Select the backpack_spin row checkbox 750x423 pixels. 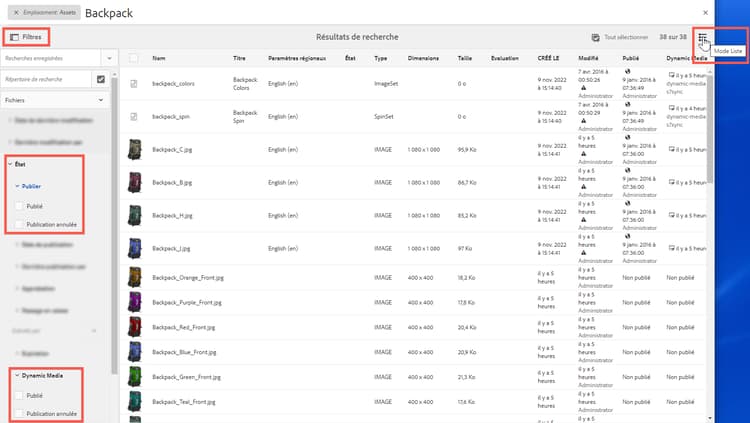[134, 117]
